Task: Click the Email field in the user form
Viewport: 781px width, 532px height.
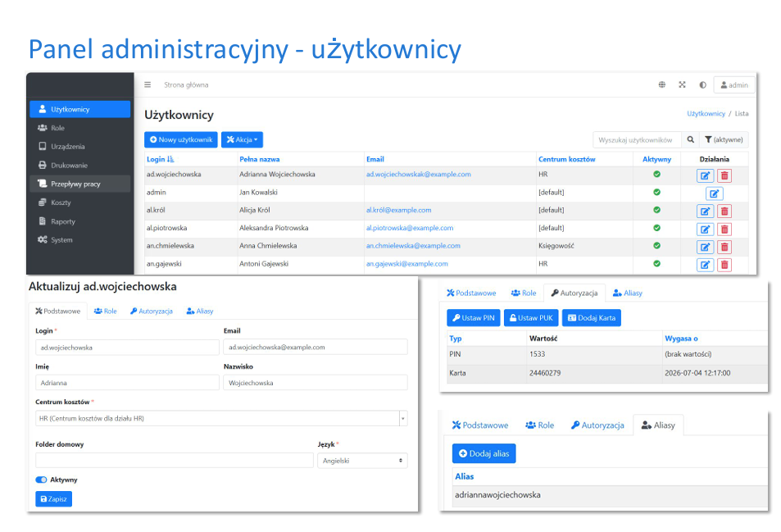Action: [x=316, y=347]
